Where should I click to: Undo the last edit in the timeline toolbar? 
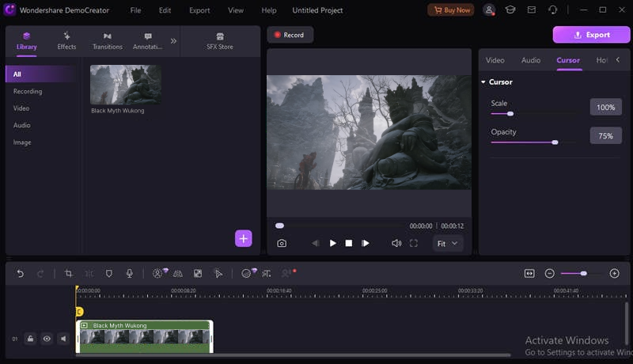click(x=21, y=274)
